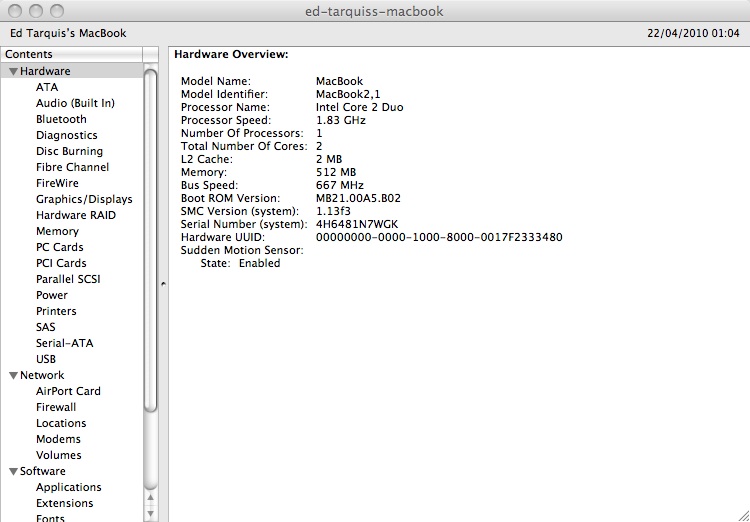Screen dimensions: 750x522
Task: Open Modems entry
Action: [58, 439]
